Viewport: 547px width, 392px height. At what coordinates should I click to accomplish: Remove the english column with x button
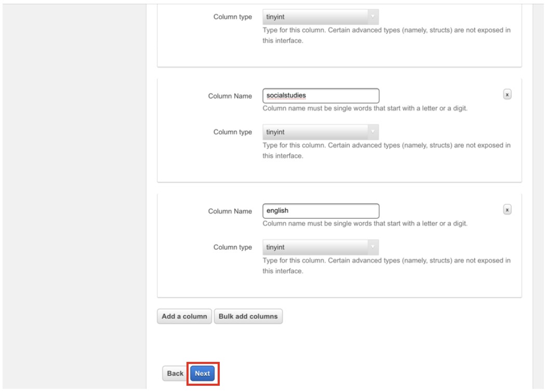pyautogui.click(x=508, y=210)
